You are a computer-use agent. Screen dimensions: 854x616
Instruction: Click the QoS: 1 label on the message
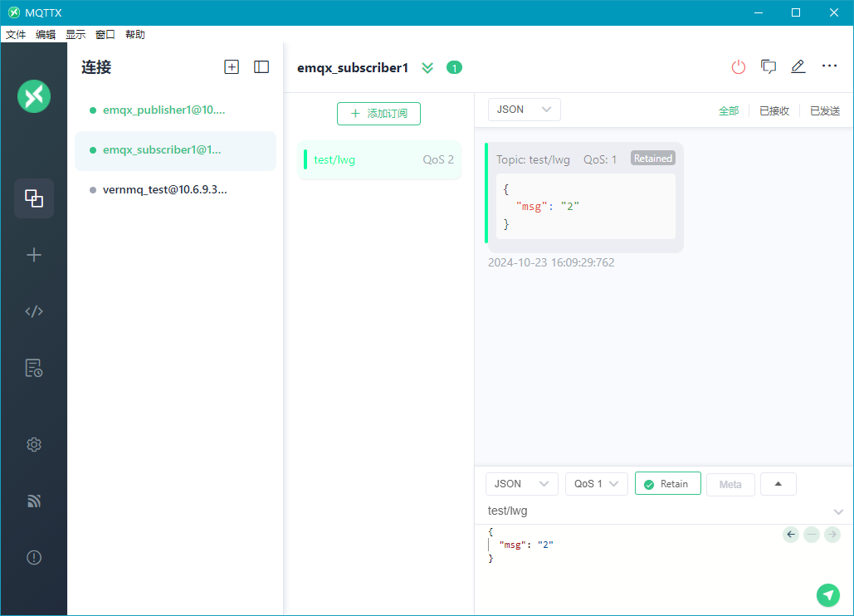point(600,159)
